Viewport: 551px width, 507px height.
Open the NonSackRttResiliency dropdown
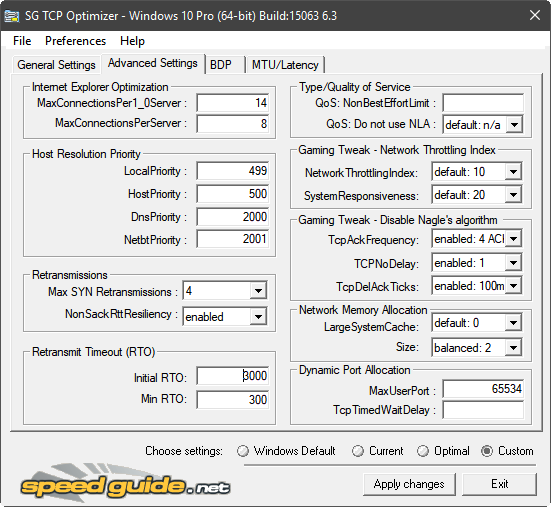pyautogui.click(x=258, y=317)
